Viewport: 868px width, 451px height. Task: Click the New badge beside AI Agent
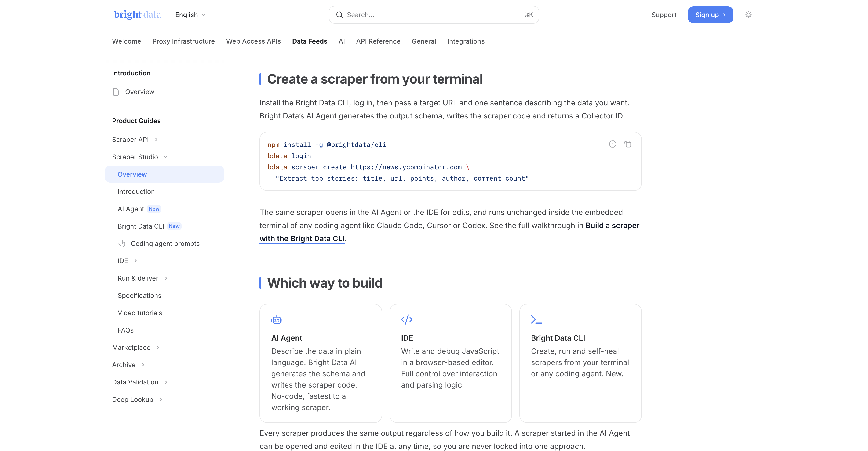click(x=154, y=209)
